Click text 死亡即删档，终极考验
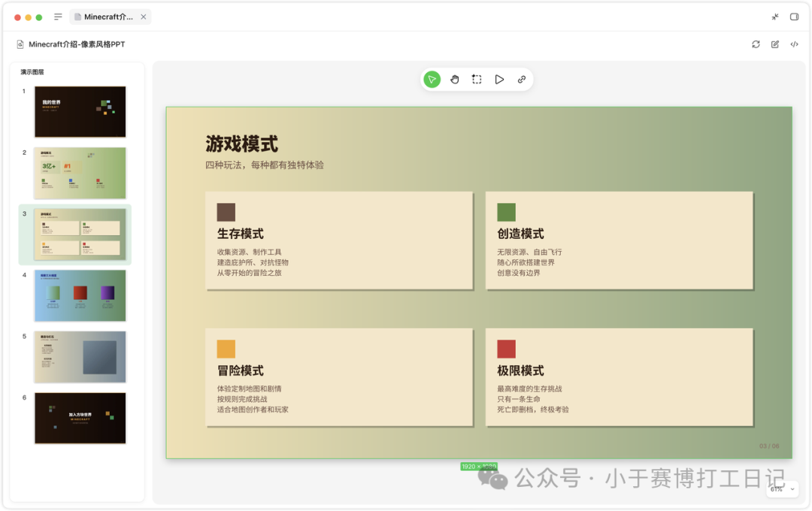 (x=533, y=410)
